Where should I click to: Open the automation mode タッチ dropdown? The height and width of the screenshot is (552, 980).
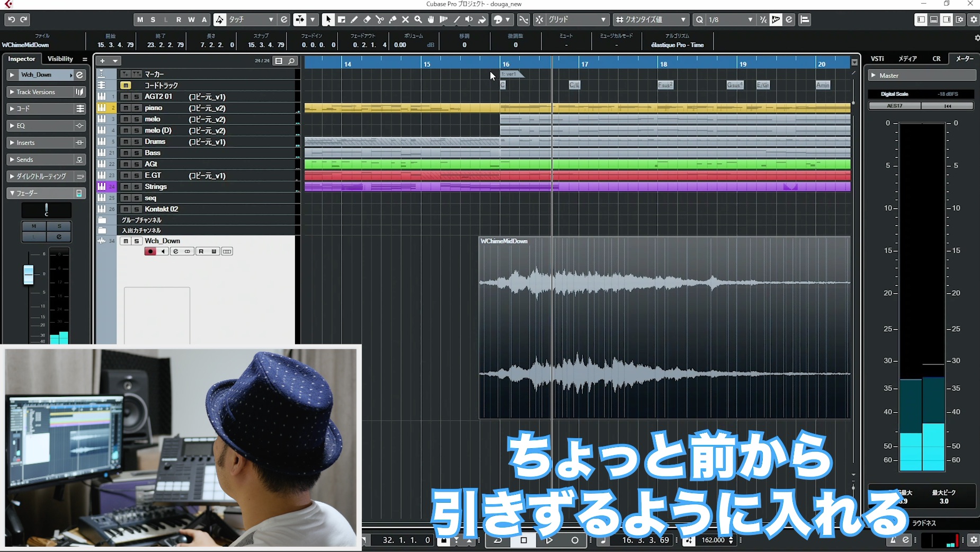coord(251,20)
